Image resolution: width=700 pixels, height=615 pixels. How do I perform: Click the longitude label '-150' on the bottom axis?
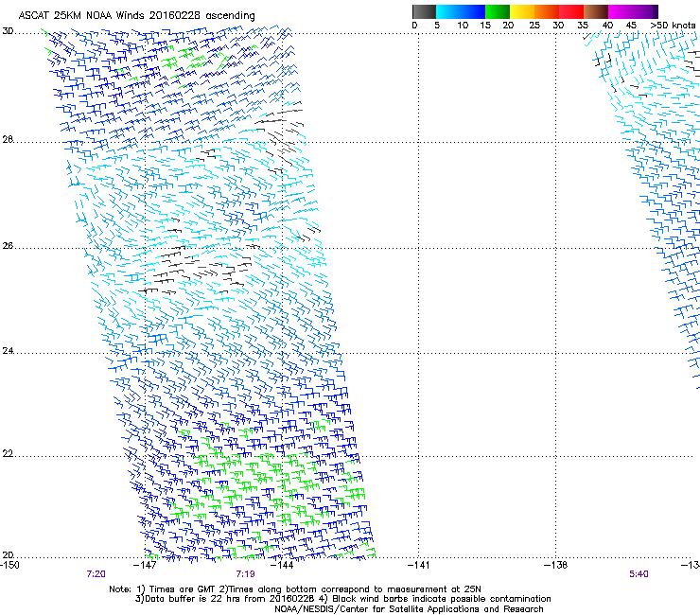click(9, 565)
